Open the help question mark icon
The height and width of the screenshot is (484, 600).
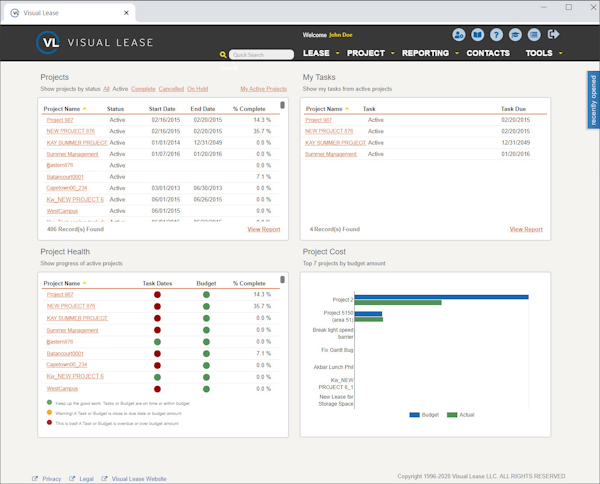click(x=496, y=35)
